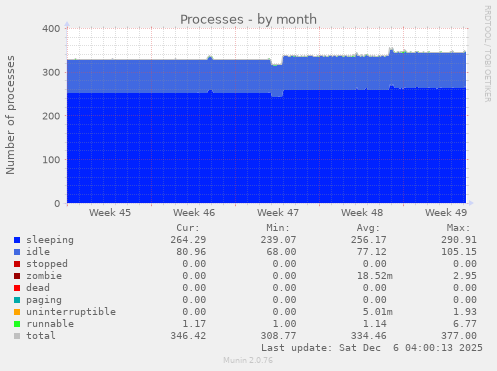Click the uninterruptible legend color swatch
The image size is (497, 371).
[x=17, y=312]
